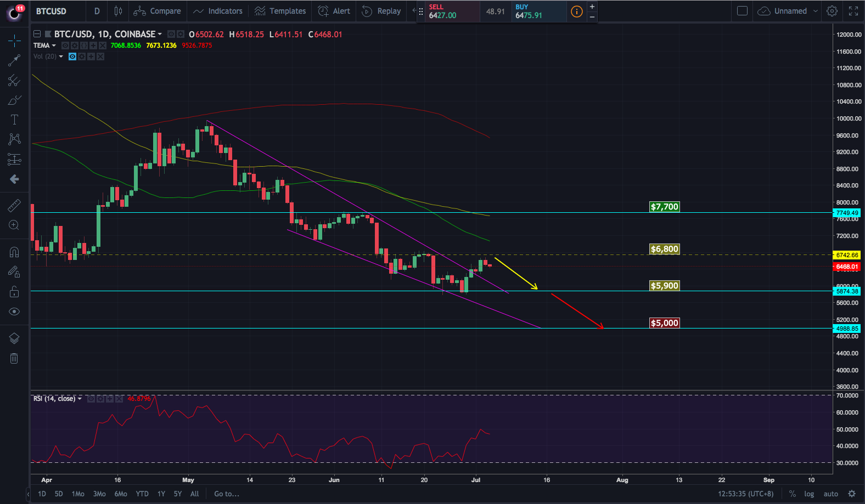Open the Indicators menu

coord(218,11)
